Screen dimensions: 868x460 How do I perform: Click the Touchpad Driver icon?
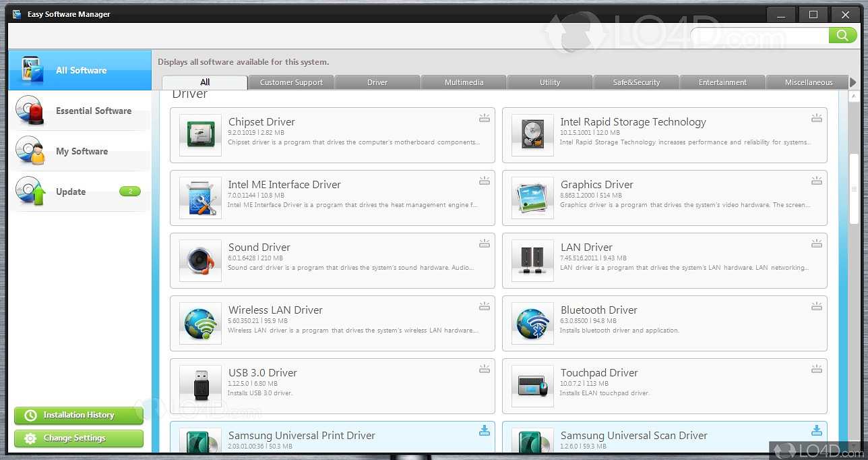pos(532,386)
